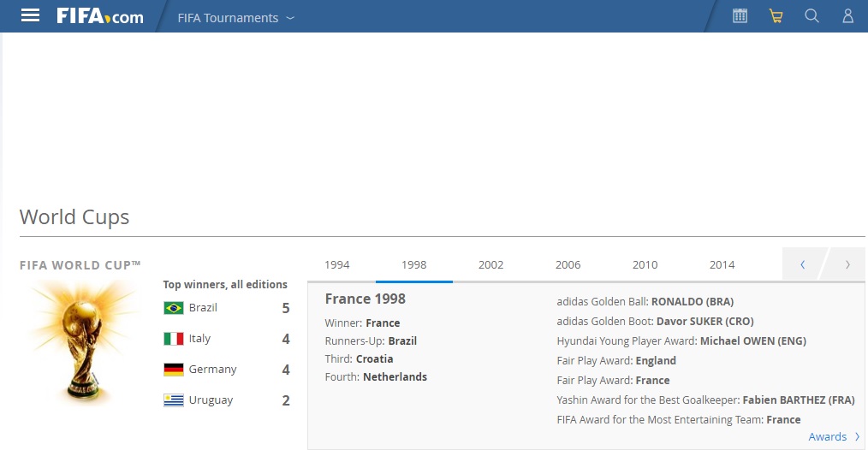Click the FIFA WORLD CUP heading
868x450 pixels.
[80, 265]
